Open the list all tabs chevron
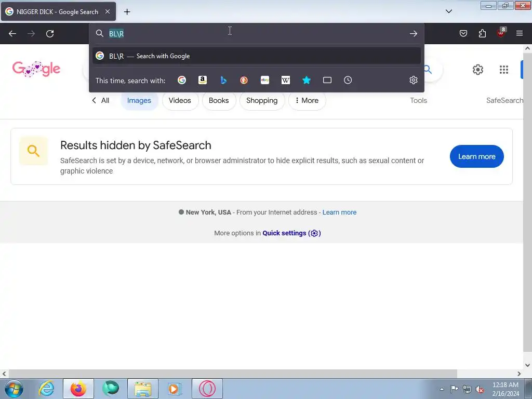Image resolution: width=532 pixels, height=399 pixels. pyautogui.click(x=448, y=11)
